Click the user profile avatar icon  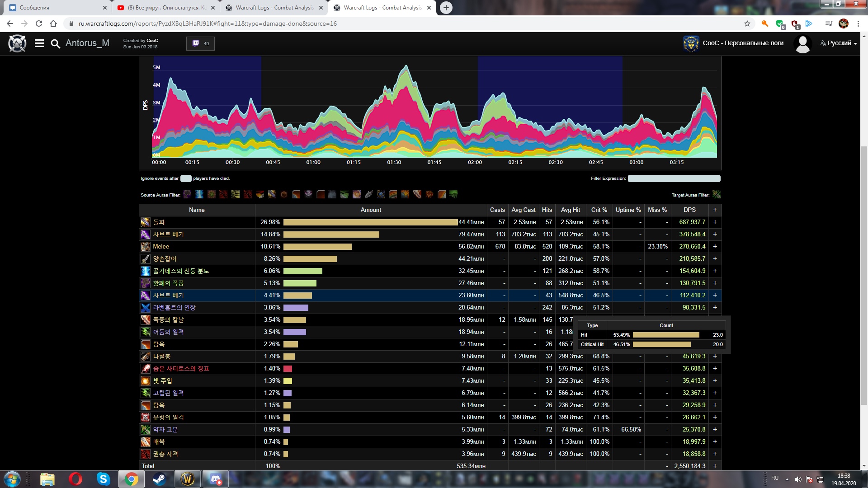coord(802,44)
